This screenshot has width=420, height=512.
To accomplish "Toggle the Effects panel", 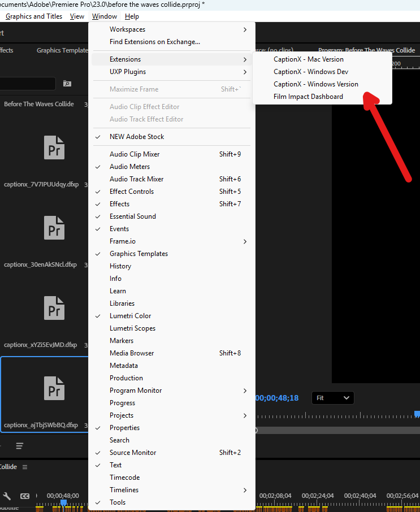I will (x=171, y=204).
